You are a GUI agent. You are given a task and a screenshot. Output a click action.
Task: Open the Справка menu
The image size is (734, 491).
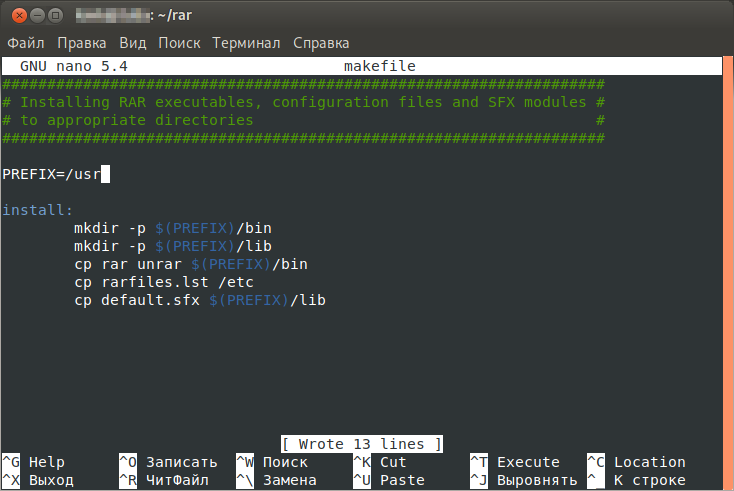click(x=321, y=43)
